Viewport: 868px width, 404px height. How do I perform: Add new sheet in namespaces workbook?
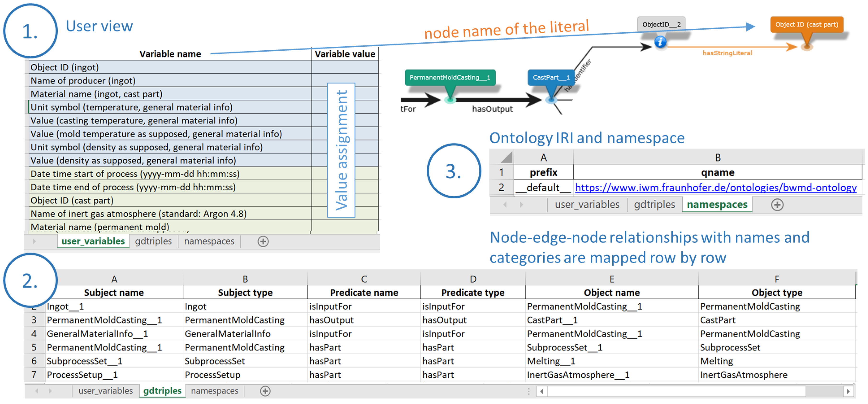tap(777, 205)
